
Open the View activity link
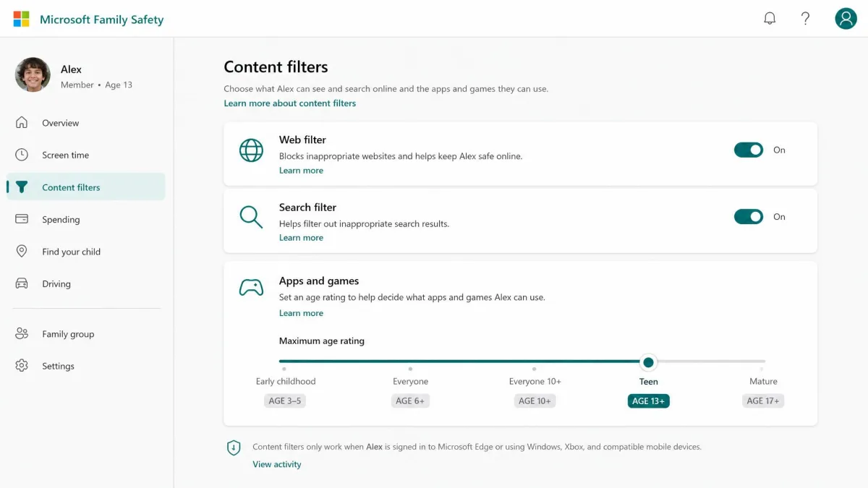[276, 464]
